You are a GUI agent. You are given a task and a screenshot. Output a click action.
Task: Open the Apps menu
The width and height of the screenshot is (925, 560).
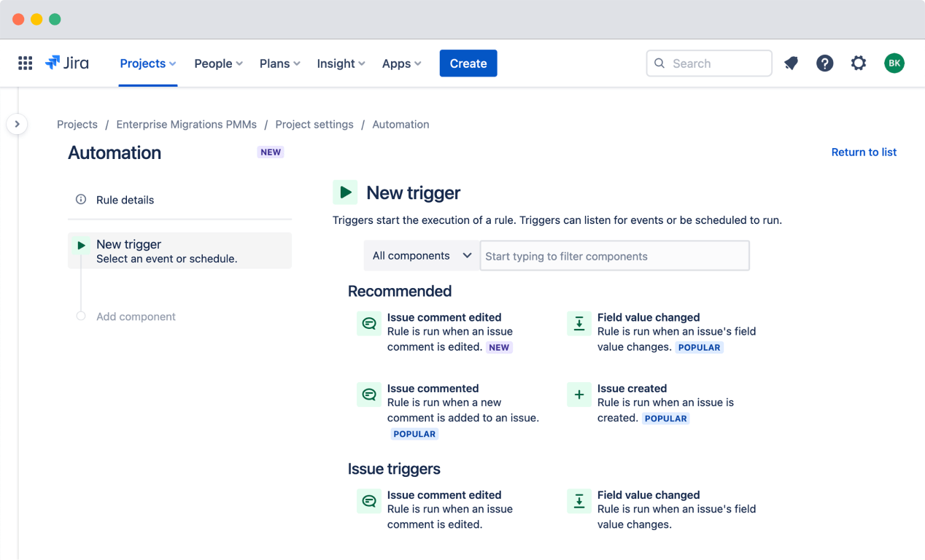(400, 63)
